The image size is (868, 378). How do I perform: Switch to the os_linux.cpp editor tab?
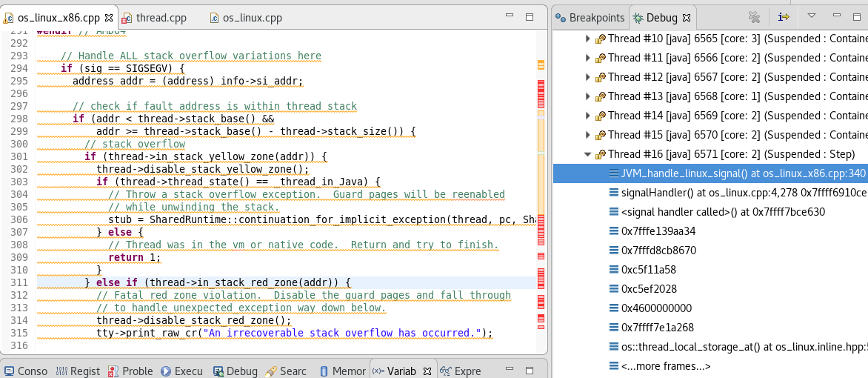pos(246,18)
